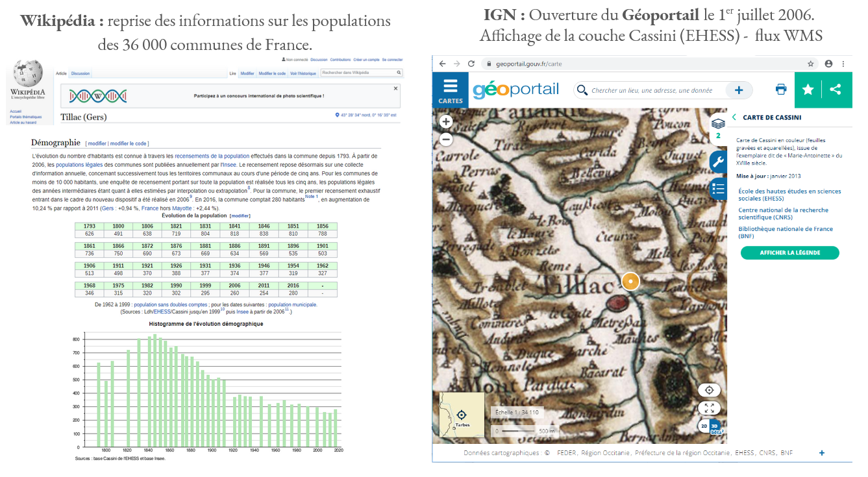Open the CNRS link in Cassini panel
Image resolution: width=868 pixels, height=477 pixels.
783,214
